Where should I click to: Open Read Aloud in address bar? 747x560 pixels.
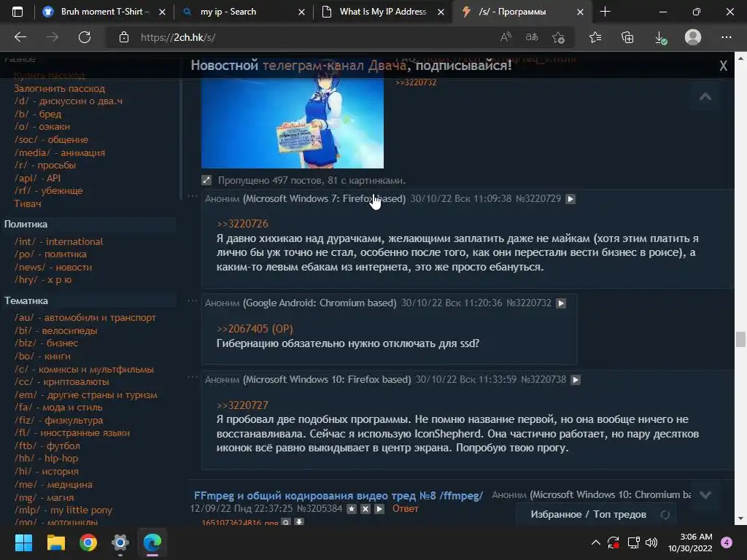coord(506,37)
